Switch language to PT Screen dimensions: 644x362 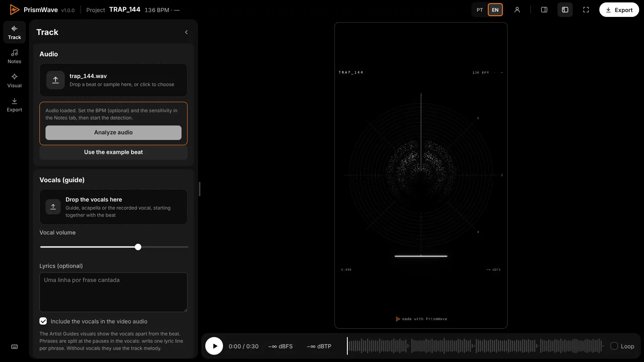click(x=480, y=10)
